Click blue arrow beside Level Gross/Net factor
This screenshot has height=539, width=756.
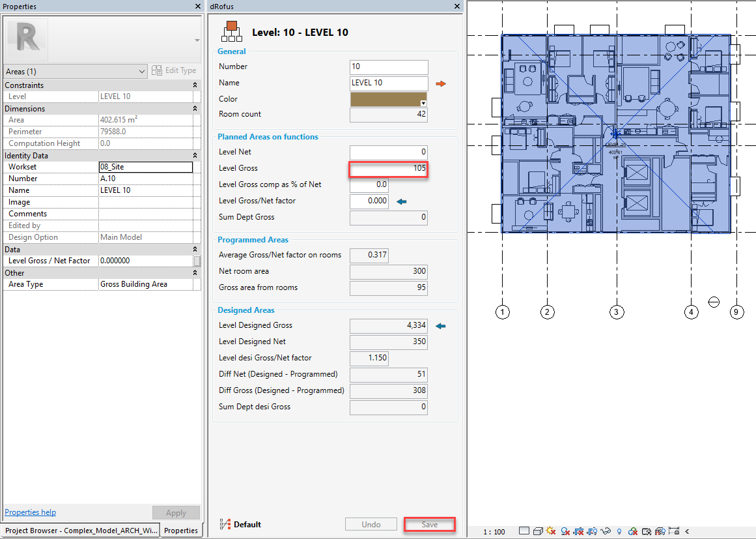pos(401,202)
